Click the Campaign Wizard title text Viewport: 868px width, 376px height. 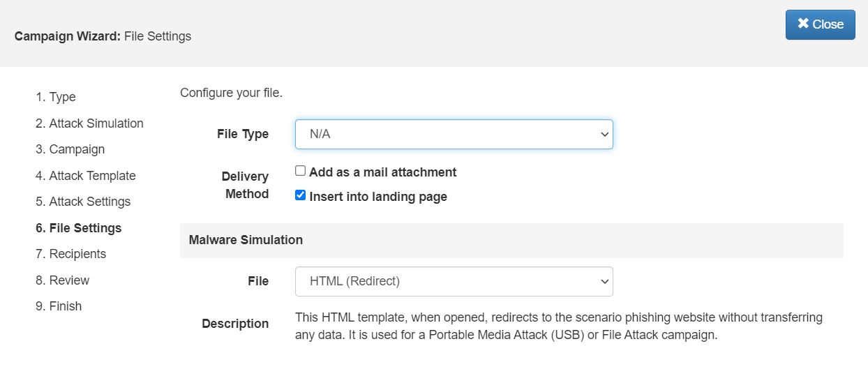(103, 36)
